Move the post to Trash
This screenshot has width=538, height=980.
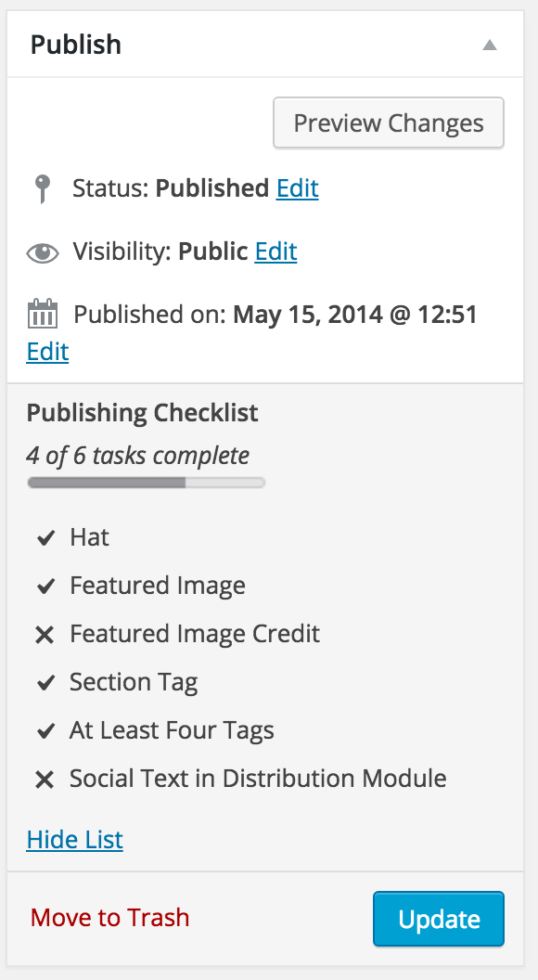tap(110, 918)
